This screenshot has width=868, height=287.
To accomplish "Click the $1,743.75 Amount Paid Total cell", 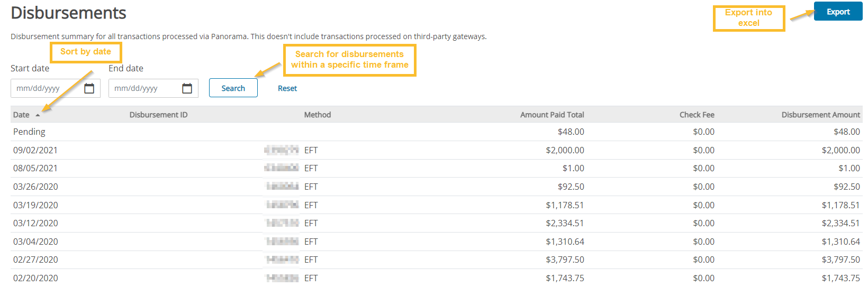I will pyautogui.click(x=565, y=278).
